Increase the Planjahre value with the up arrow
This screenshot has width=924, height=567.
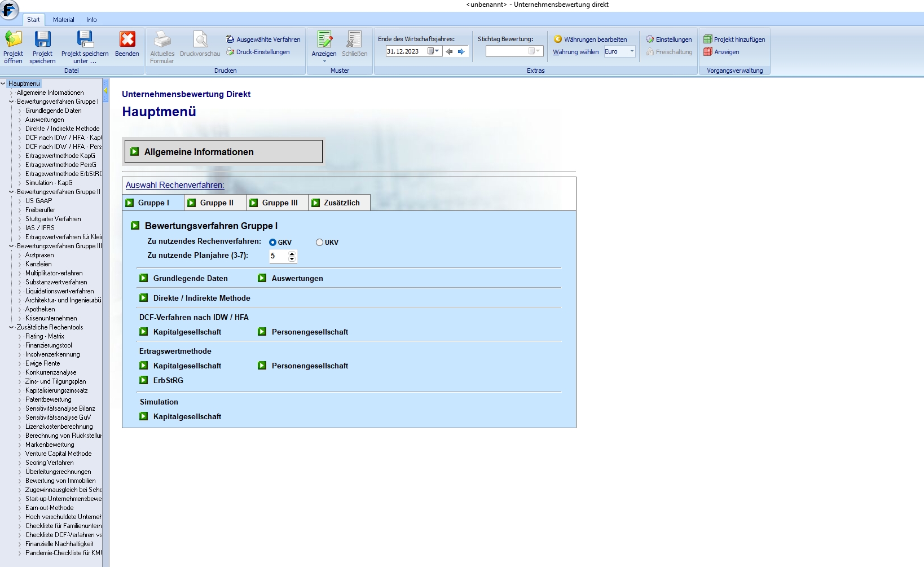click(x=292, y=253)
